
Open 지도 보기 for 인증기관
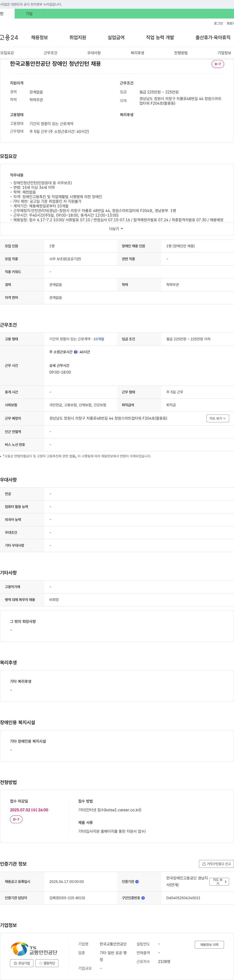tap(219, 881)
